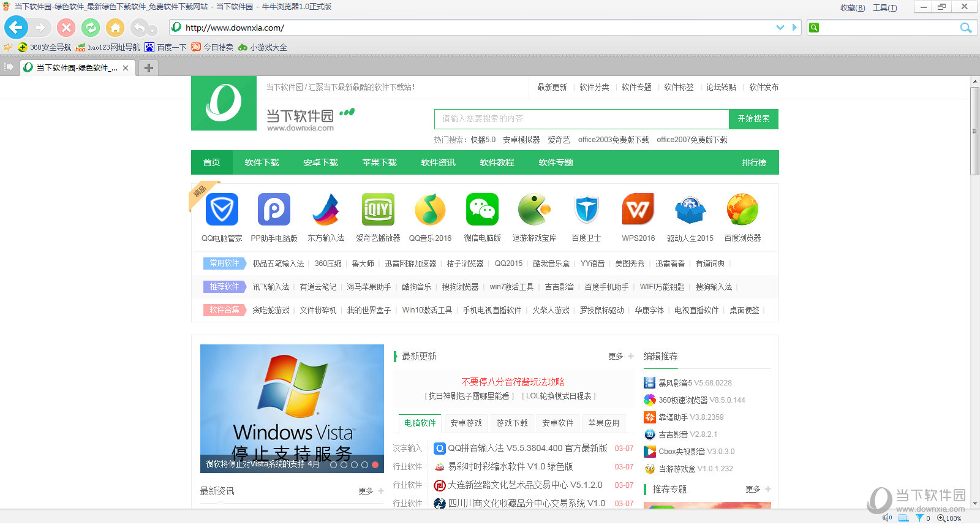The height and width of the screenshot is (527, 980).
Task: Open 微信电脑版 app icon
Action: (x=482, y=210)
